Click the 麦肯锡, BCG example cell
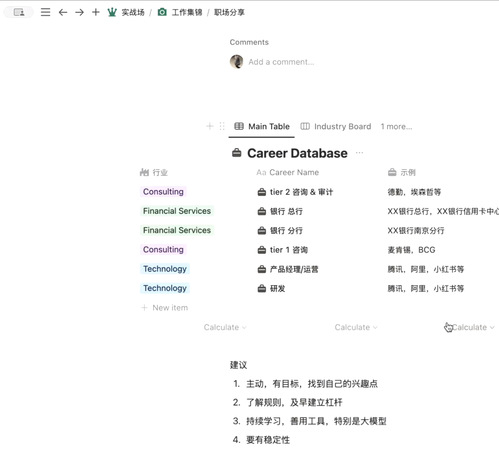 [411, 250]
